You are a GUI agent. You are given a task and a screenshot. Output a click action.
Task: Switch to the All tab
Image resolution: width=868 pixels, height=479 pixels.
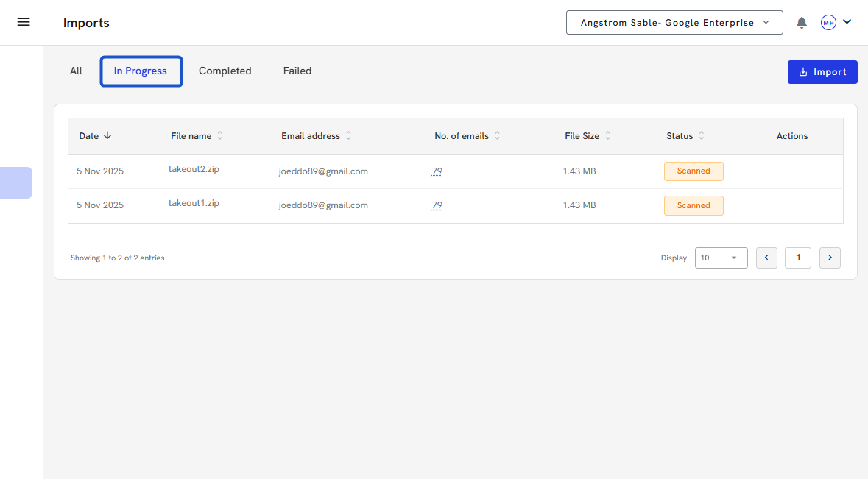tap(76, 71)
